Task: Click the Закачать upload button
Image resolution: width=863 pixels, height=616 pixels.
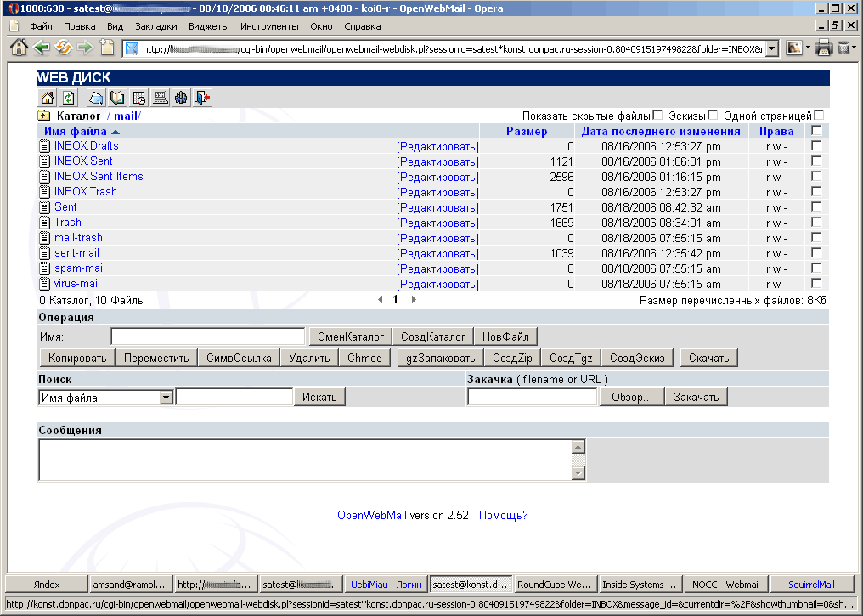Action: [697, 397]
